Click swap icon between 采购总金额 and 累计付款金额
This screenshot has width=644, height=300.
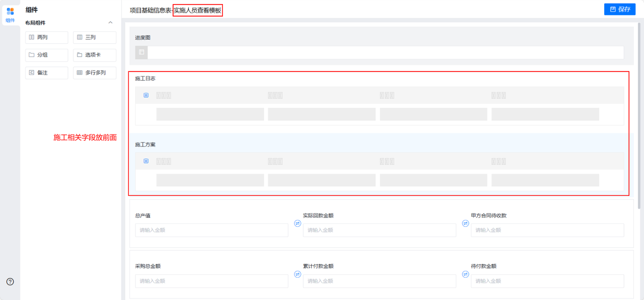tap(297, 274)
